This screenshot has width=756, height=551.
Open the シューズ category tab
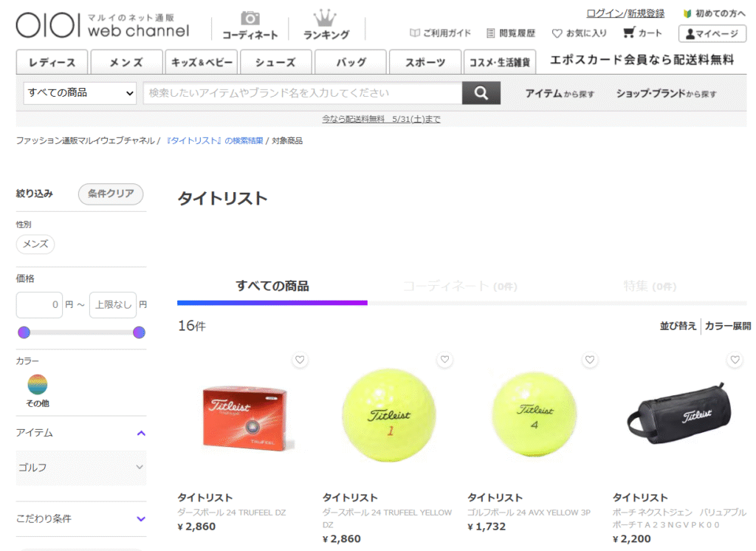tap(276, 62)
